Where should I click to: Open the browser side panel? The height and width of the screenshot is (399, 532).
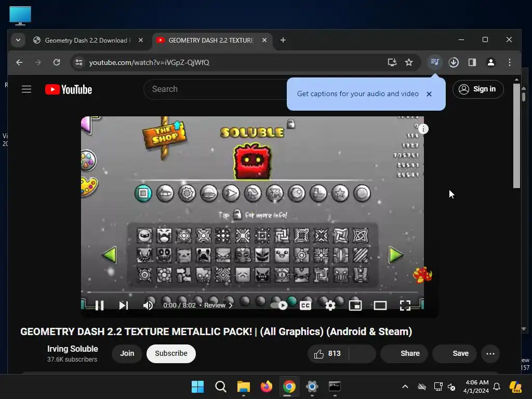click(472, 62)
